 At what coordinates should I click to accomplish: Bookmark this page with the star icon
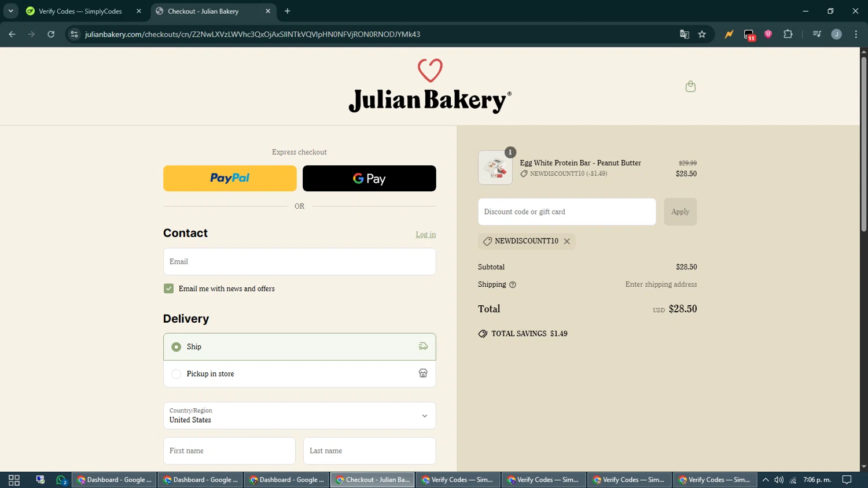click(702, 34)
